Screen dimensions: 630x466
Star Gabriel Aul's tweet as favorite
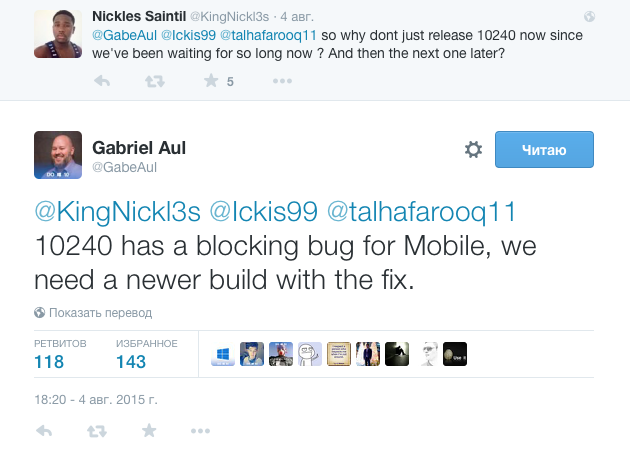pos(150,431)
